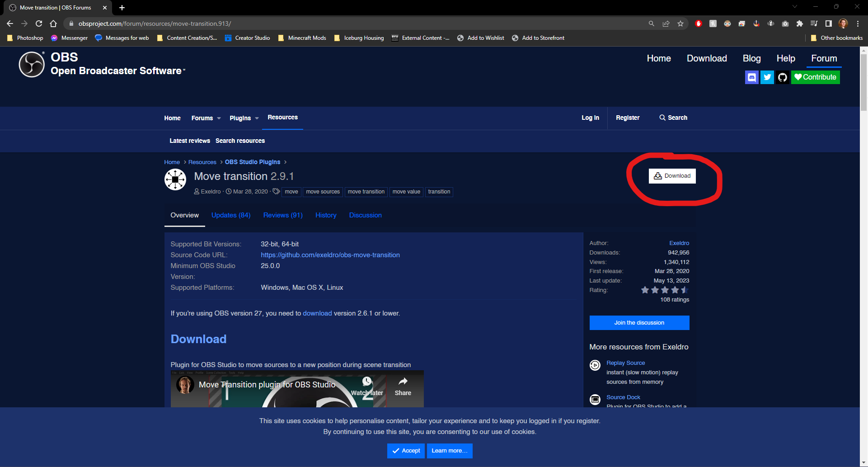This screenshot has height=467, width=868.
Task: Open the forum Search button
Action: [x=673, y=118]
